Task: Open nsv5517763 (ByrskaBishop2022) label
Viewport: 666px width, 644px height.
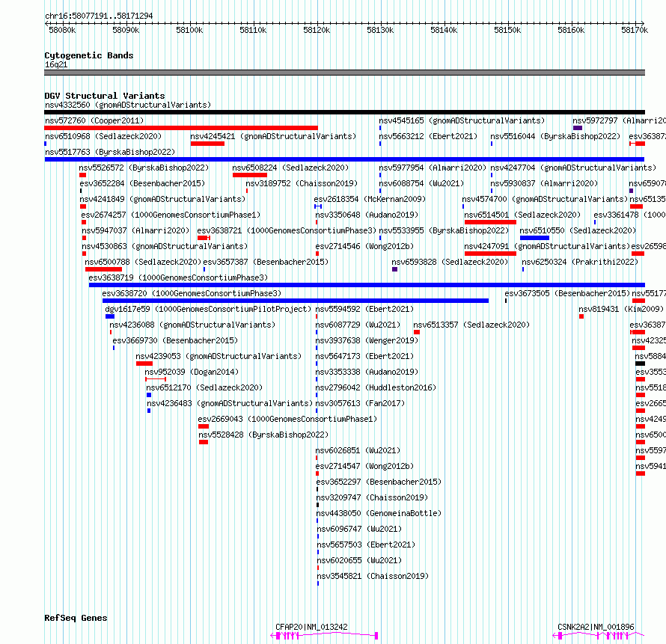Action: coord(110,152)
